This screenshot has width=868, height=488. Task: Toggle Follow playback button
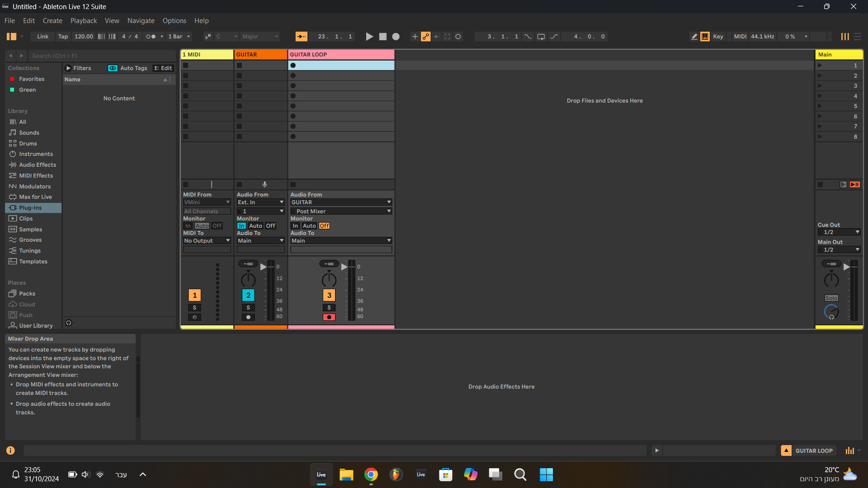301,37
